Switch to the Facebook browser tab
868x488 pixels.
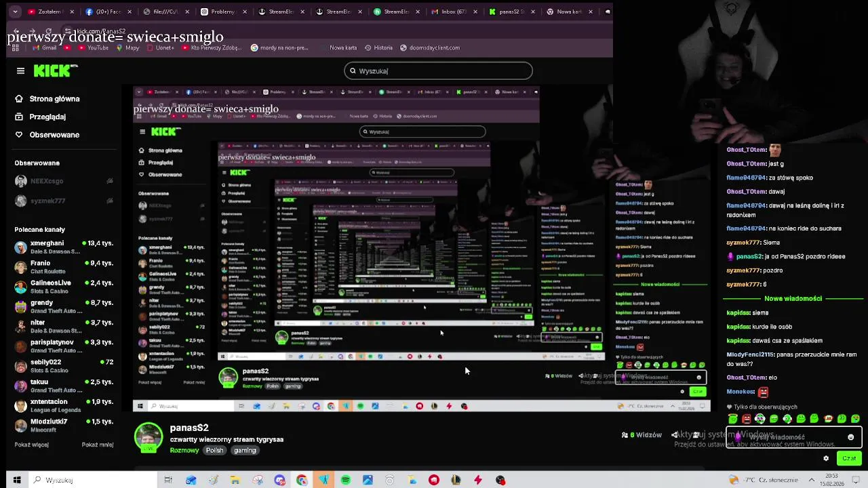tap(108, 12)
